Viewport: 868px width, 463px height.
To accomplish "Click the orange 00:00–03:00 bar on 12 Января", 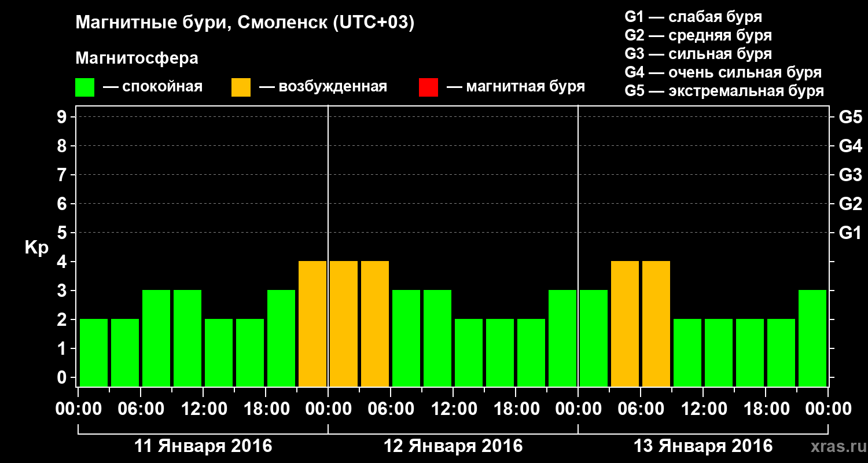I will [344, 324].
